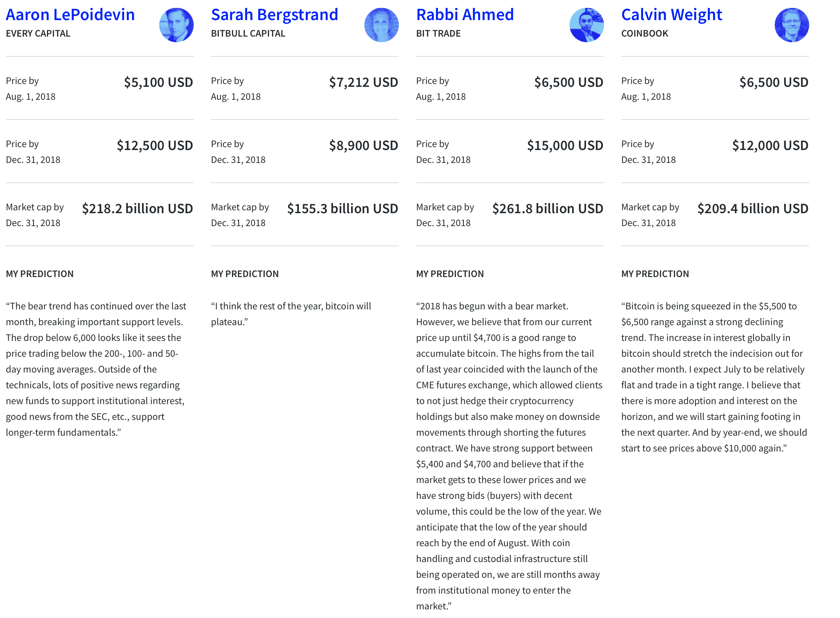The width and height of the screenshot is (840, 618).
Task: Click the $5,100 USD price prediction
Action: (158, 82)
